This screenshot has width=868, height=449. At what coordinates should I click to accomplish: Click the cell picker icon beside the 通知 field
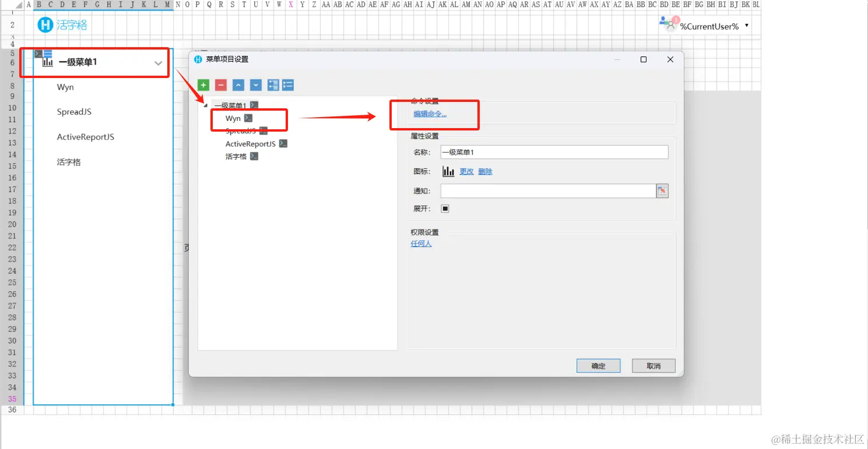662,191
